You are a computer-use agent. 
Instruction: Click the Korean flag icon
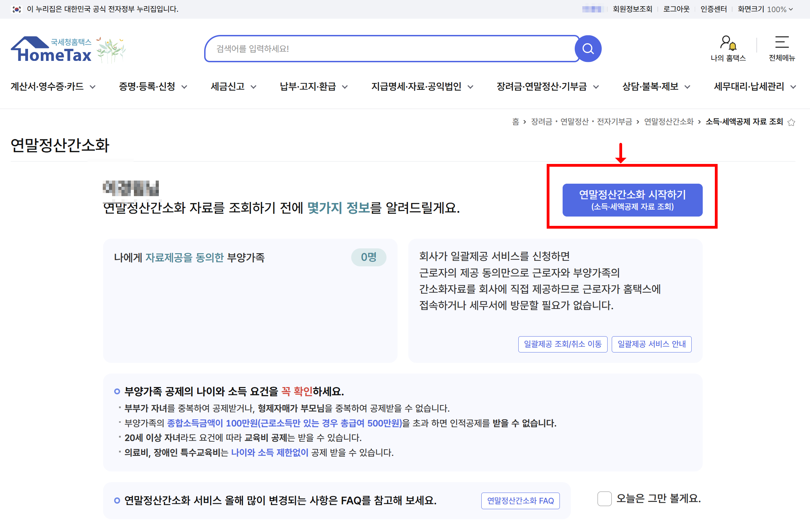(x=17, y=9)
